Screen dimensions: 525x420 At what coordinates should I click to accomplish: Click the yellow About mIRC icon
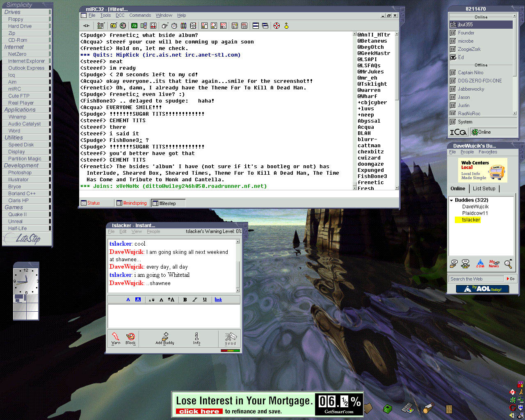[x=286, y=26]
